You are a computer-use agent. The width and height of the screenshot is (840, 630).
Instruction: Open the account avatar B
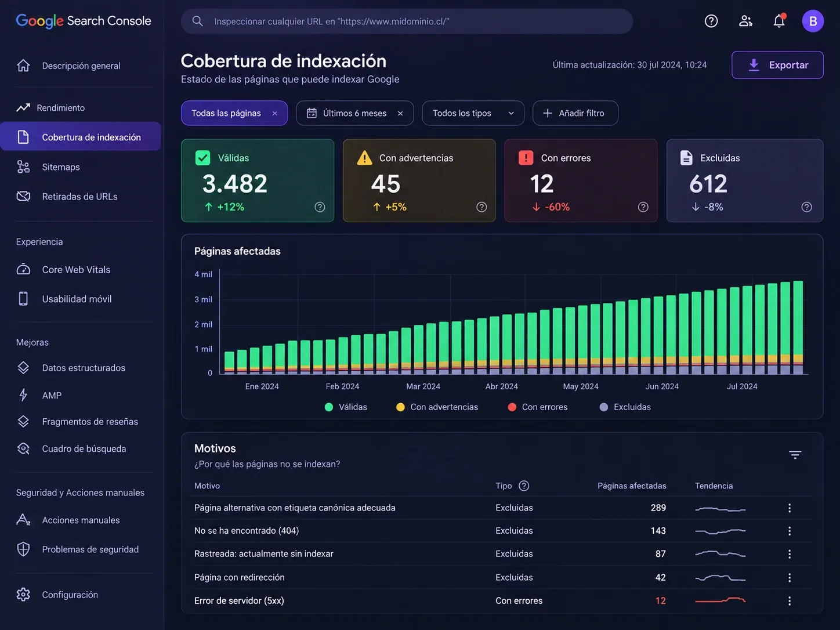813,21
